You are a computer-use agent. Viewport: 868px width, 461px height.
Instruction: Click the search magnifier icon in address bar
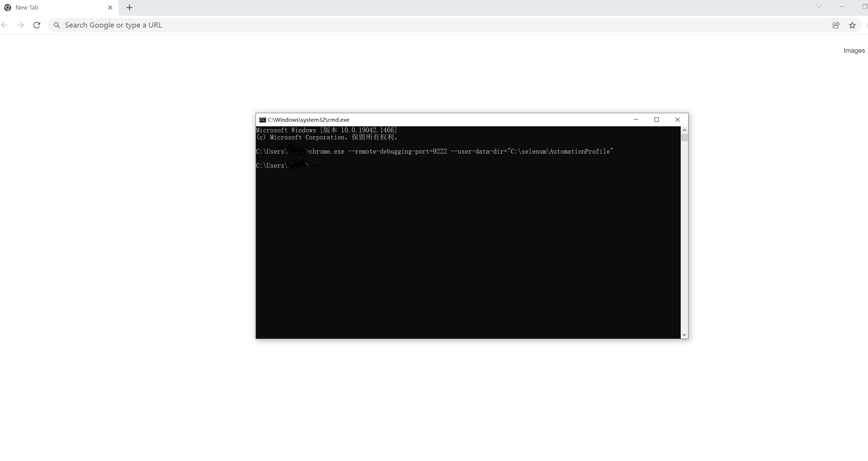coord(57,25)
